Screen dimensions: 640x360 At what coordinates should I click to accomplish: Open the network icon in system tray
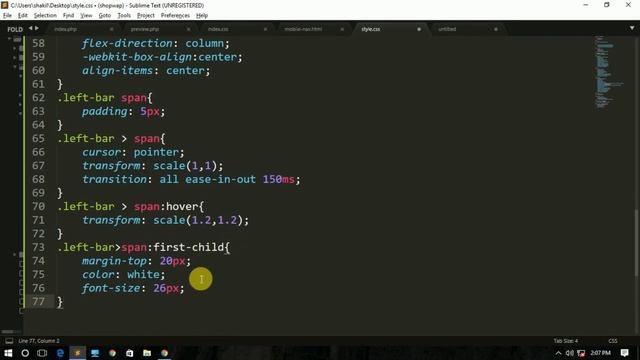tap(581, 353)
